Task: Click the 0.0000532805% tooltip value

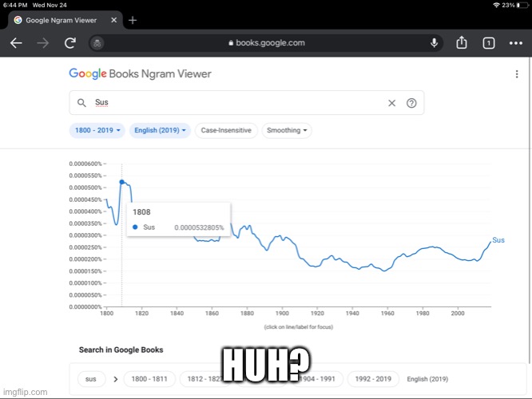Action: click(x=199, y=227)
